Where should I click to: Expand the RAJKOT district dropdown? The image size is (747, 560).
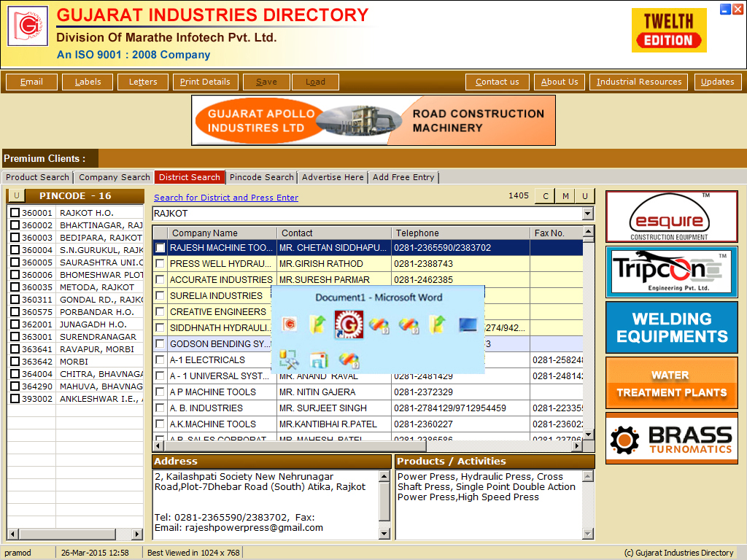(588, 214)
